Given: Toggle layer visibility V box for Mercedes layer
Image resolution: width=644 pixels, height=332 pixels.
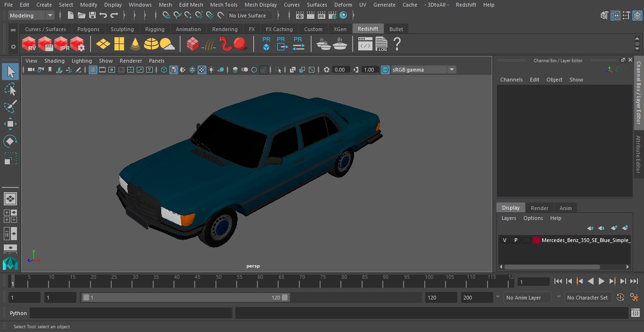Looking at the screenshot, I should click(504, 240).
